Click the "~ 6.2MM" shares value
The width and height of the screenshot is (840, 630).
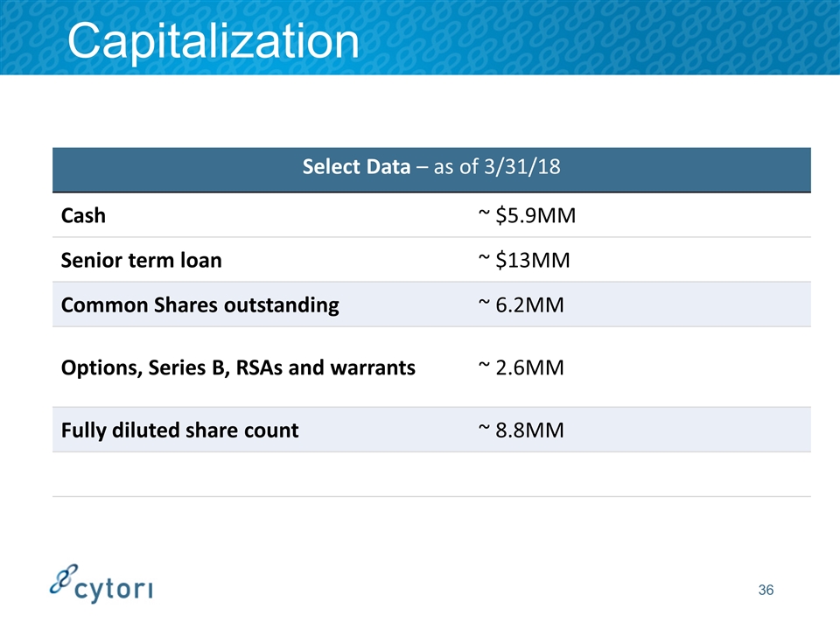click(x=521, y=305)
